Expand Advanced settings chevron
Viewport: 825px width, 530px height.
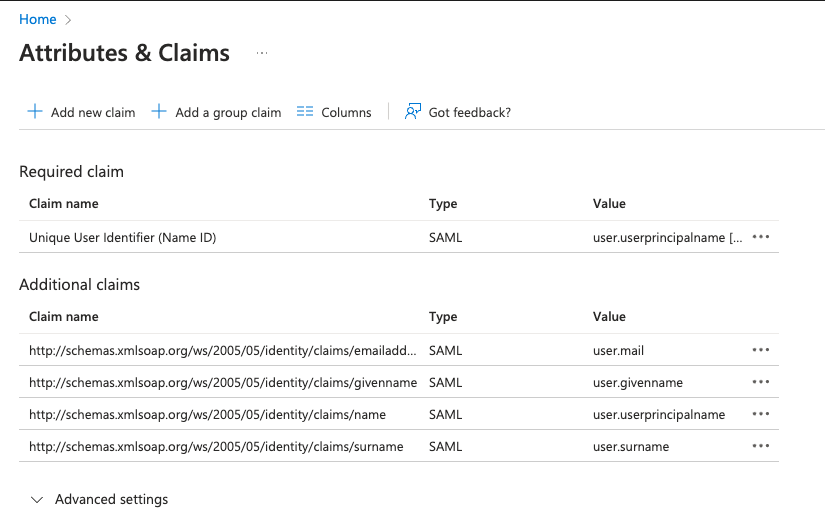pos(37,499)
